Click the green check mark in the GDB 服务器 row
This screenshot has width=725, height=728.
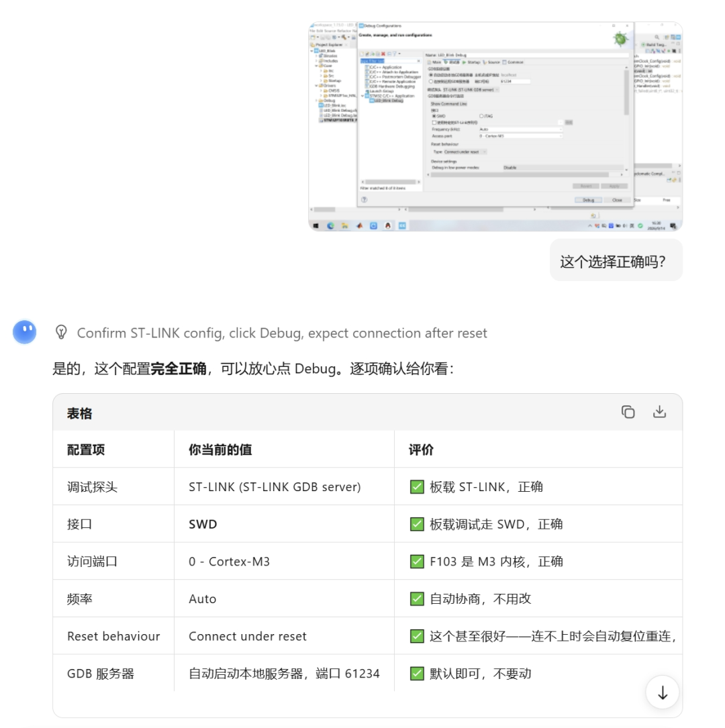click(417, 674)
